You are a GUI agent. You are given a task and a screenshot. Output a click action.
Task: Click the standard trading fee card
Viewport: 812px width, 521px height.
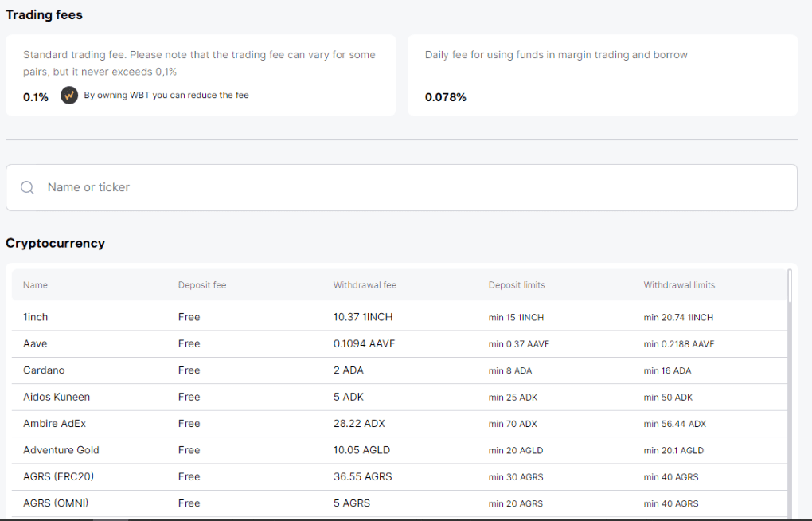pos(200,75)
